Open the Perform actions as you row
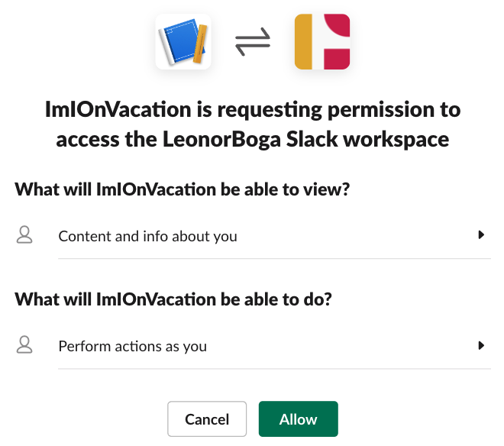This screenshot has width=504, height=446. click(x=254, y=346)
